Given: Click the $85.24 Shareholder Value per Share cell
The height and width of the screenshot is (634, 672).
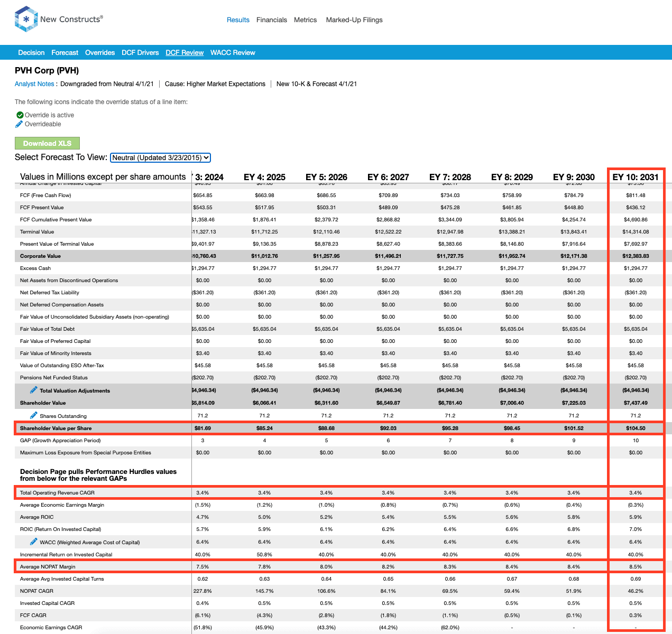Looking at the screenshot, I should (264, 428).
